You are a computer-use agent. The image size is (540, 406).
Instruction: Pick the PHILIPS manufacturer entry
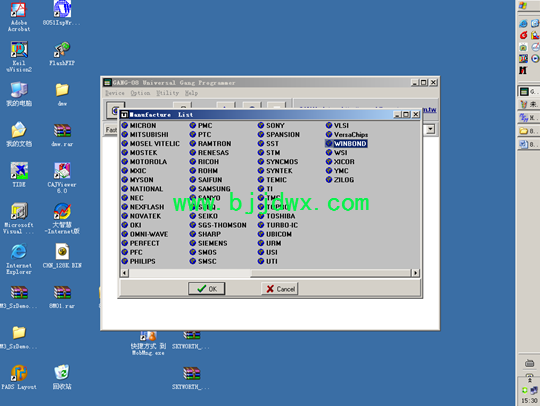(138, 261)
